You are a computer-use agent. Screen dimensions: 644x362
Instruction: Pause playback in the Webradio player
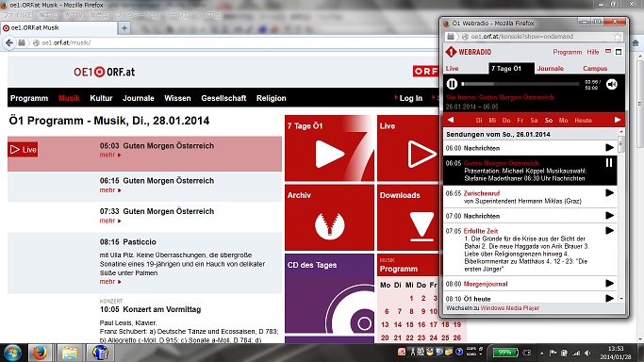[452, 84]
